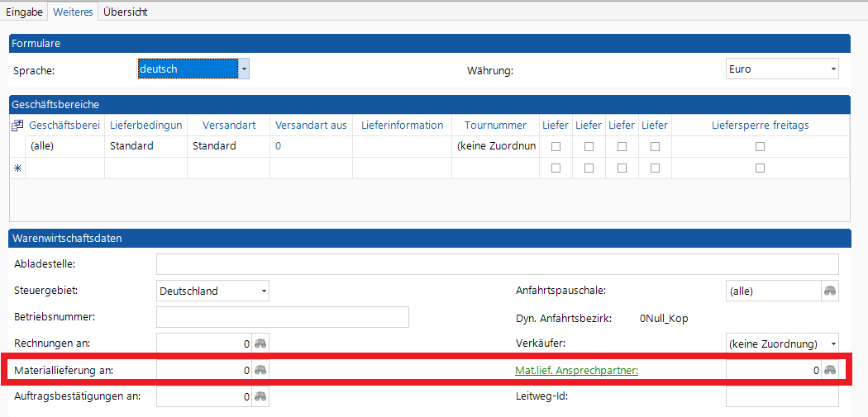Open the Sprache dropdown
The width and height of the screenshot is (868, 417).
tap(244, 69)
